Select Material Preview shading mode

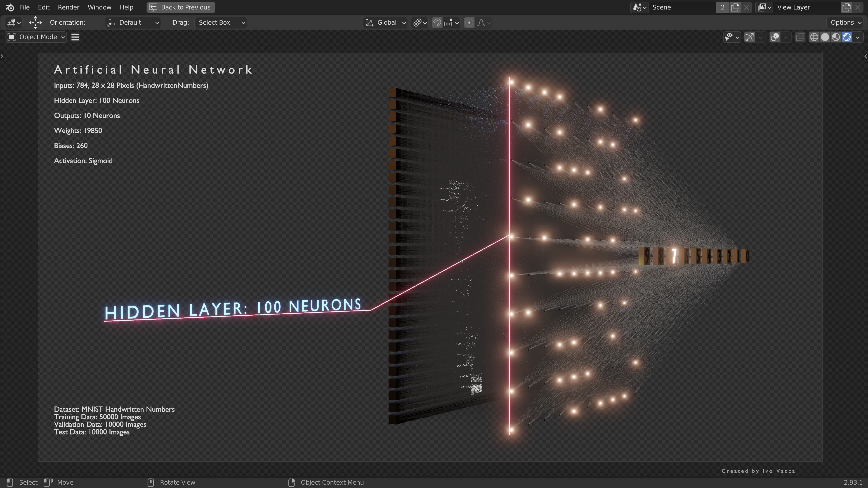coord(835,37)
